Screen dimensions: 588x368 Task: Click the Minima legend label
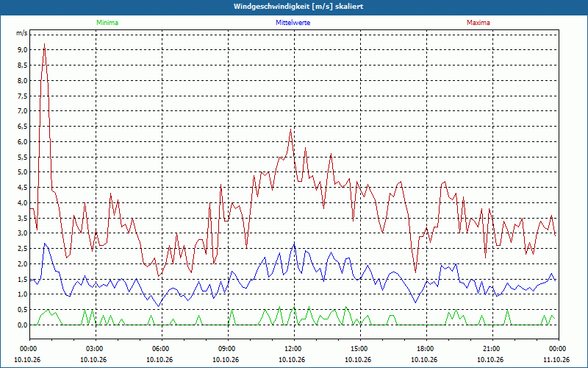coord(107,23)
